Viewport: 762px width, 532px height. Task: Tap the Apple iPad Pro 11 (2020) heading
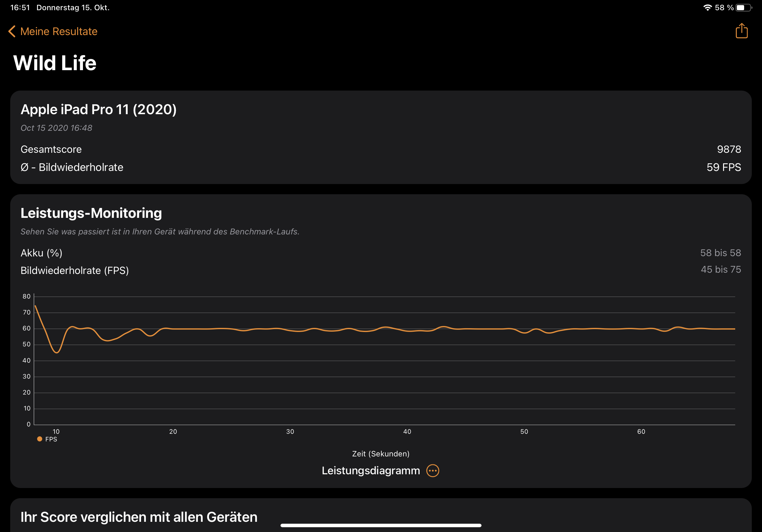[98, 109]
